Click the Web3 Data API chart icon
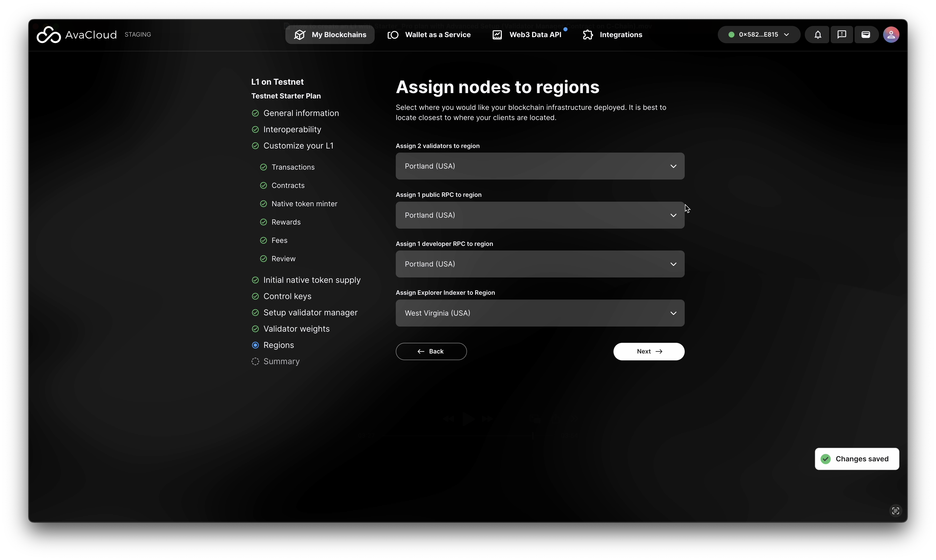936x560 pixels. pos(497,35)
